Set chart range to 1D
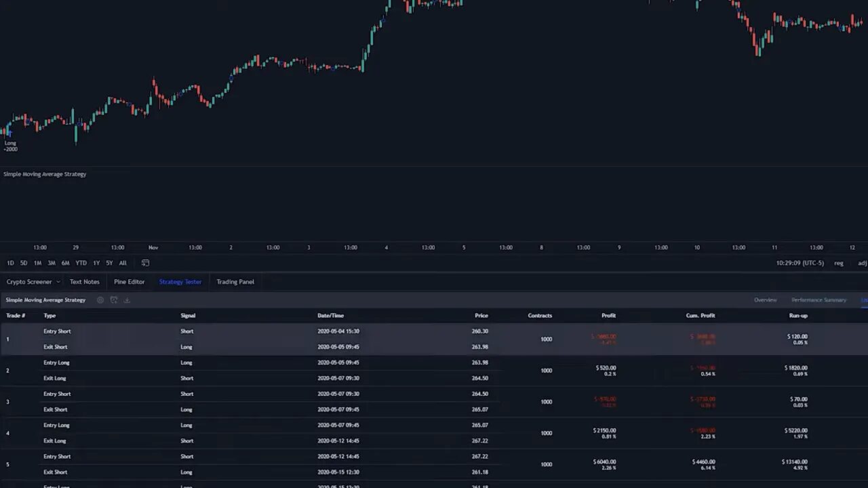Image resolution: width=868 pixels, height=488 pixels. tap(10, 262)
